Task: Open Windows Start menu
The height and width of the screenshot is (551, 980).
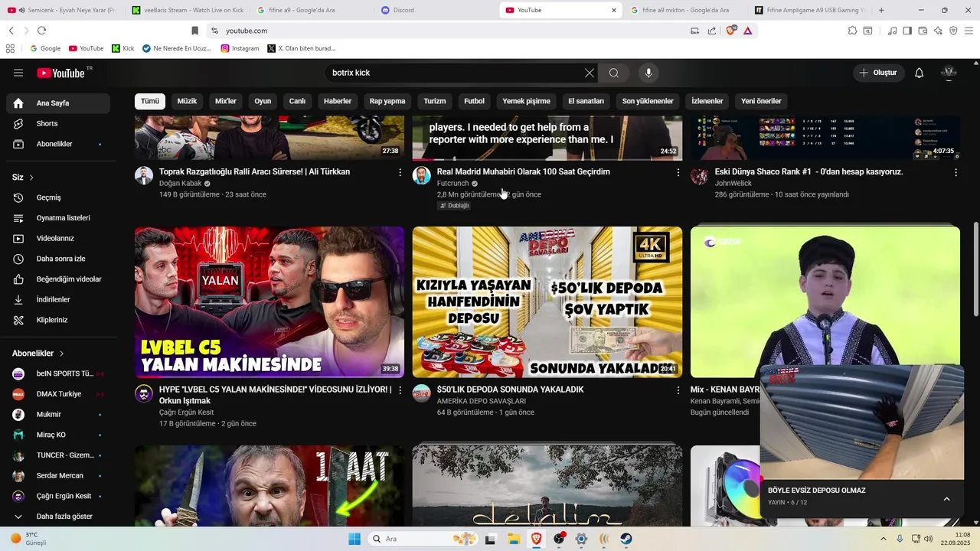Action: coord(354,539)
